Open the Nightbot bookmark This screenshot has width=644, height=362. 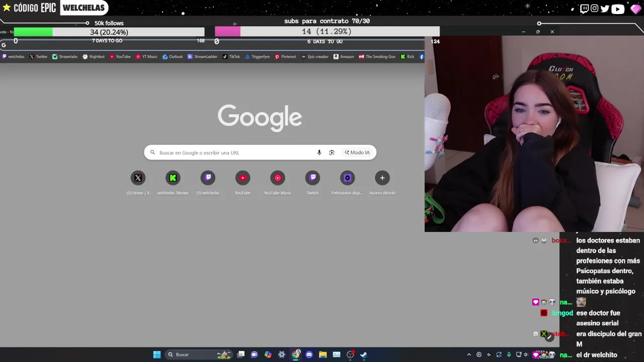coord(94,57)
